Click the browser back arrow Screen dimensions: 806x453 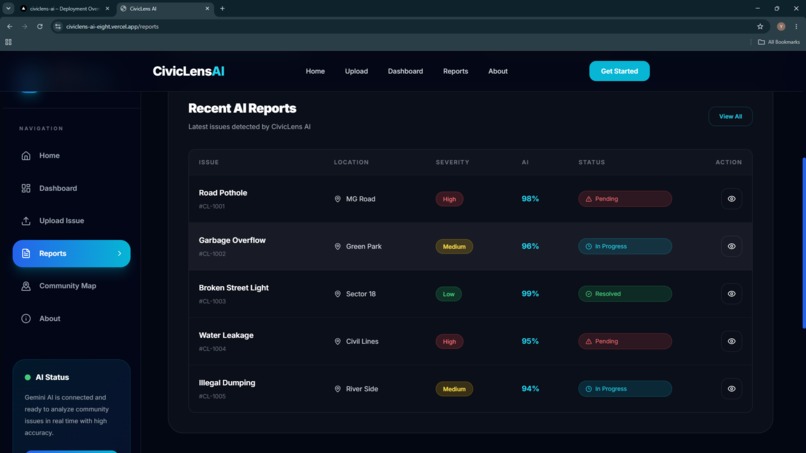(10, 26)
